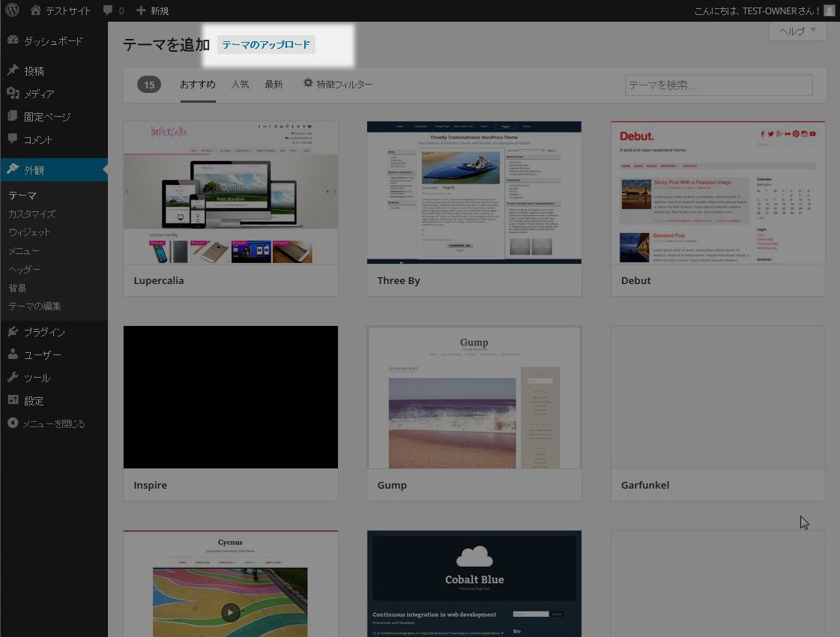Open the 設定 menu
Viewport: 840px width, 637px height.
tap(34, 401)
